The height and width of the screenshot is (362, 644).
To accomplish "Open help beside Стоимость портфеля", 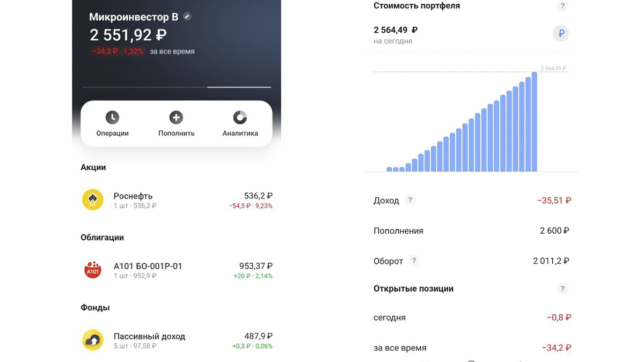I will (x=562, y=5).
